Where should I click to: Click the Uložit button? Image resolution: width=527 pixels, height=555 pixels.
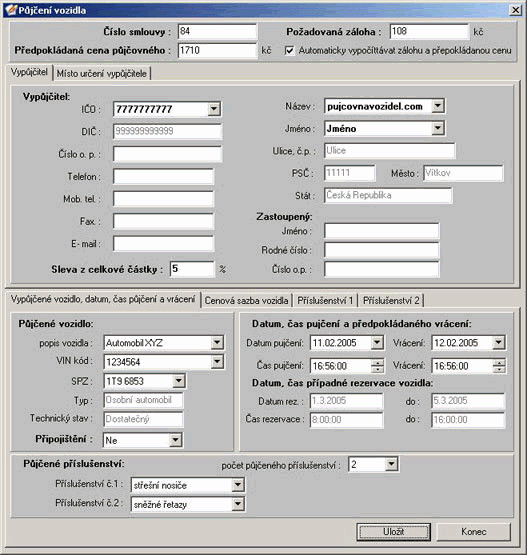pos(393,532)
